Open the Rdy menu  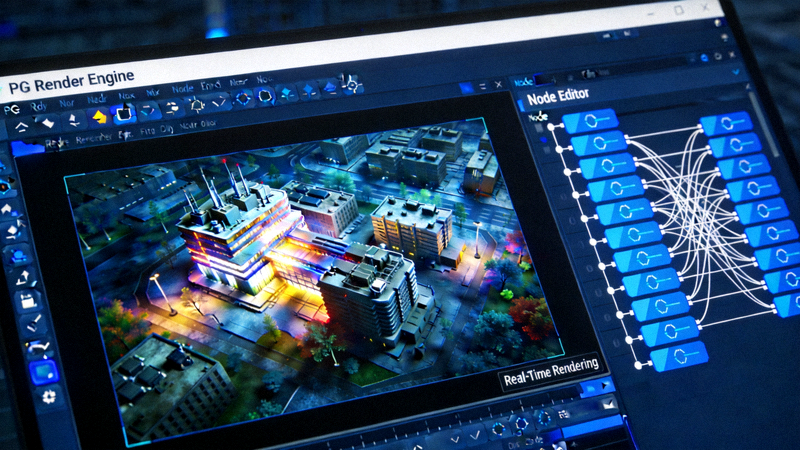pos(39,106)
